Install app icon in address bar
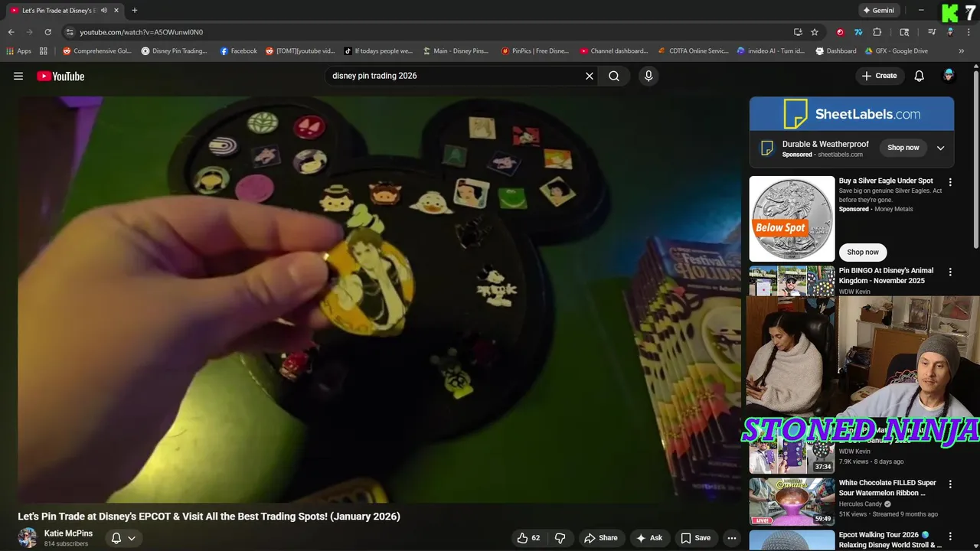This screenshot has height=551, width=980. tap(798, 32)
